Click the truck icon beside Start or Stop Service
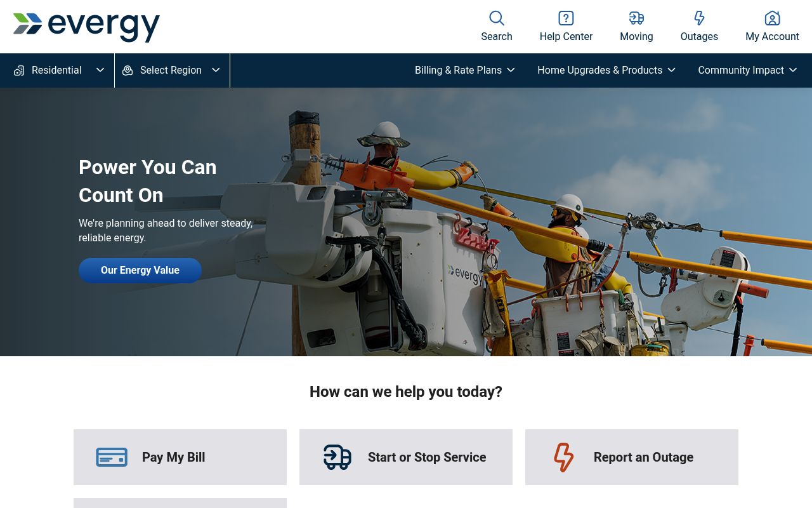The image size is (812, 508). tap(337, 457)
